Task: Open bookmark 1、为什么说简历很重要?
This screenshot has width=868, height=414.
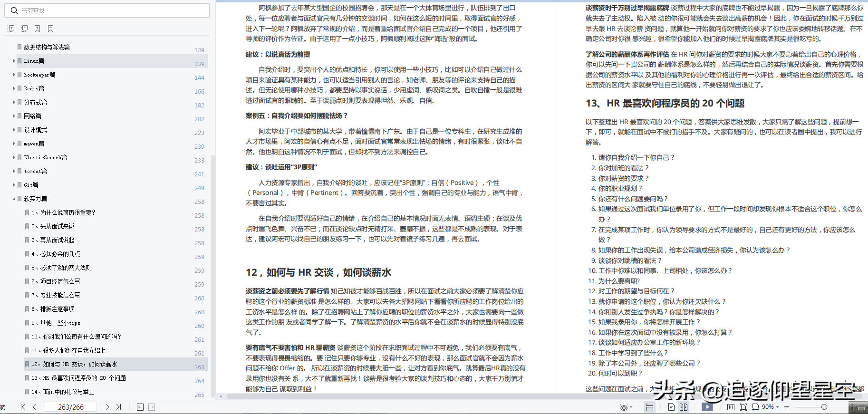Action: tap(64, 212)
